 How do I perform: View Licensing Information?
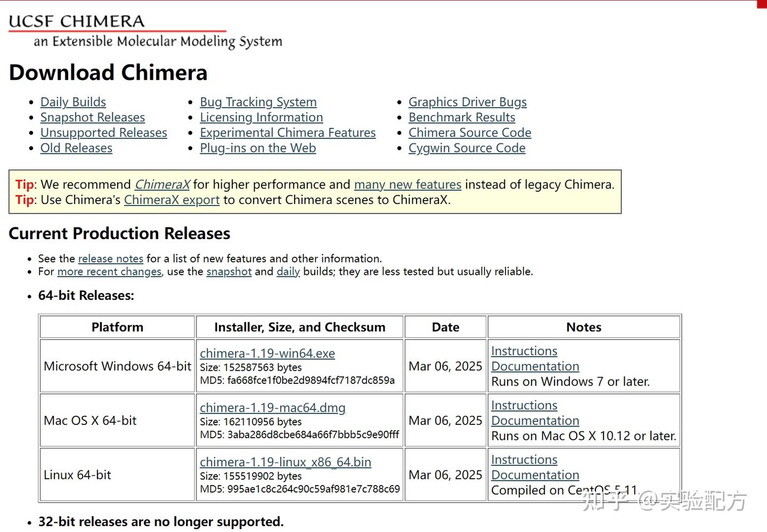click(x=261, y=117)
